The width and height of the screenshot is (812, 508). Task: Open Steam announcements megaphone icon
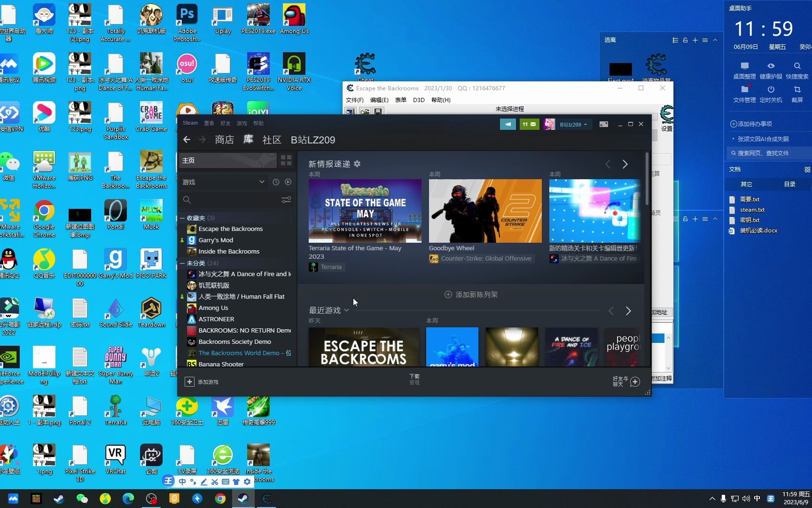(507, 124)
